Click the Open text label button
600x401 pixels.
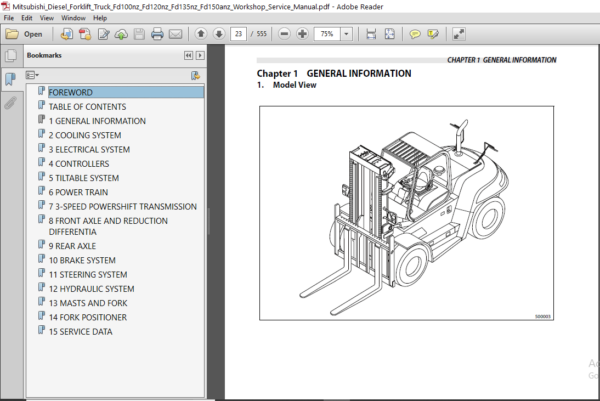coord(33,34)
